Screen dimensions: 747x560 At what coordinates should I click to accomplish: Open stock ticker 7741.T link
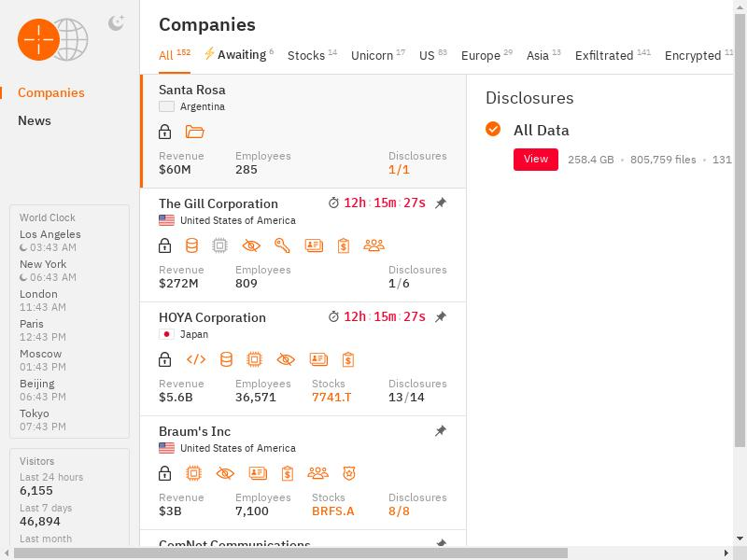[x=331, y=398]
